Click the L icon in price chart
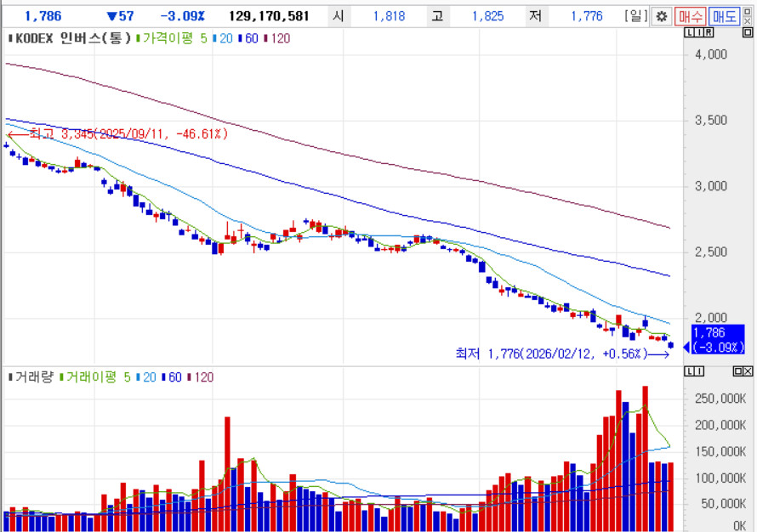This screenshot has height=532, width=757. point(688,32)
